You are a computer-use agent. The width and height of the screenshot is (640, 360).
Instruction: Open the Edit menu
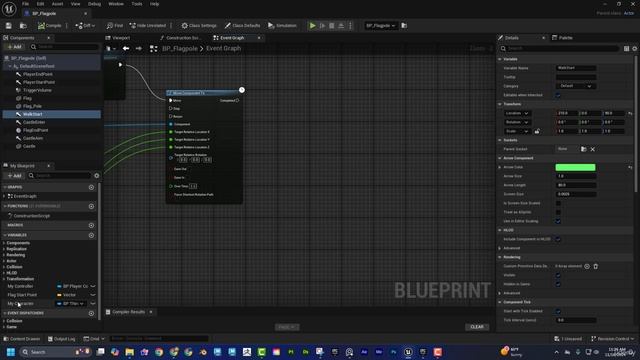click(x=40, y=4)
